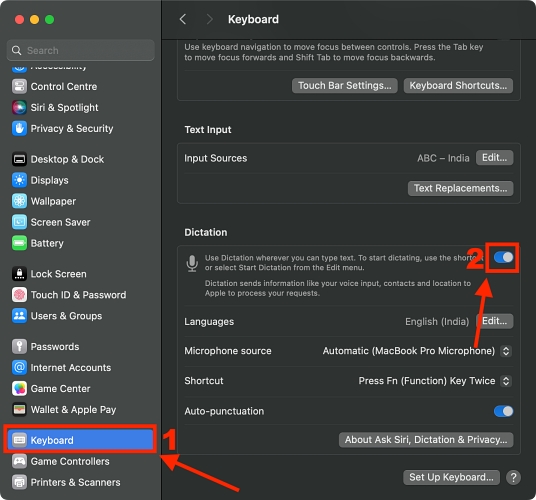Go forward with the right chevron
The image size is (536, 500).
coord(210,19)
